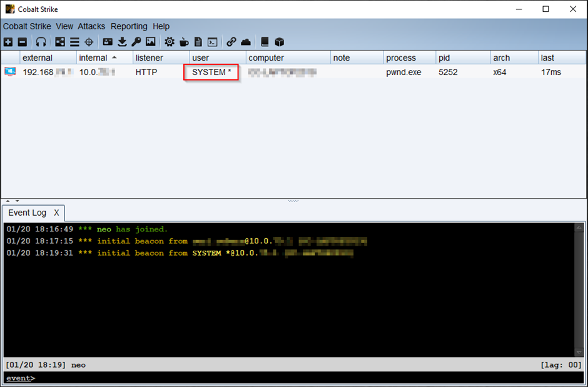
Task: Click the terminal scripted web delivery icon
Action: tap(212, 42)
